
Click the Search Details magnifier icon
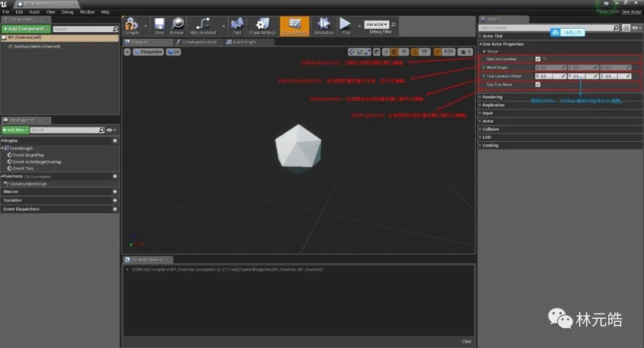click(x=615, y=28)
